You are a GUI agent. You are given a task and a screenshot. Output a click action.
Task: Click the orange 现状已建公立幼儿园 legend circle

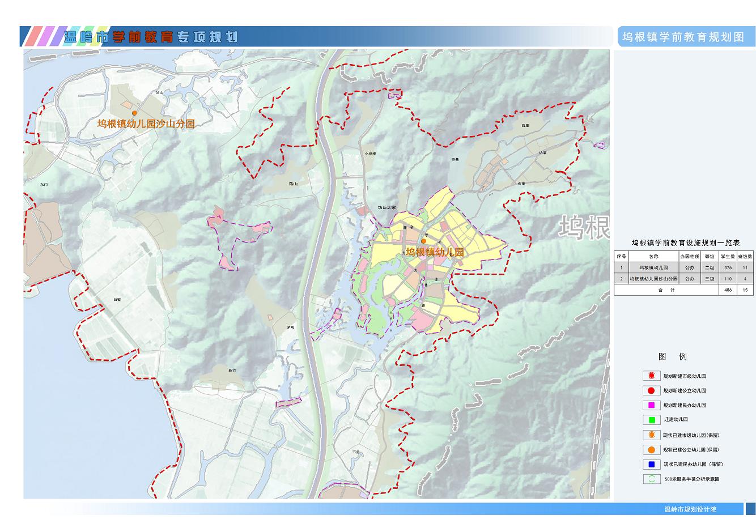[651, 450]
